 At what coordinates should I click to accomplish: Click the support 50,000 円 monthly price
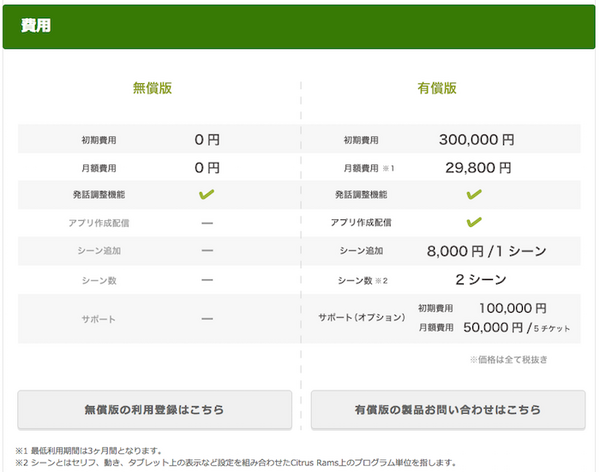click(x=490, y=327)
